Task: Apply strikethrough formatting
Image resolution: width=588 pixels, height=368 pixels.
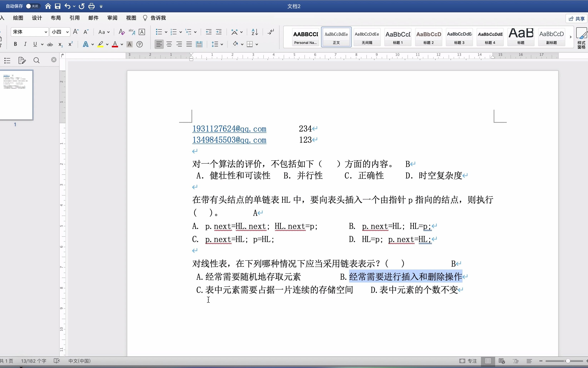Action: [50, 44]
